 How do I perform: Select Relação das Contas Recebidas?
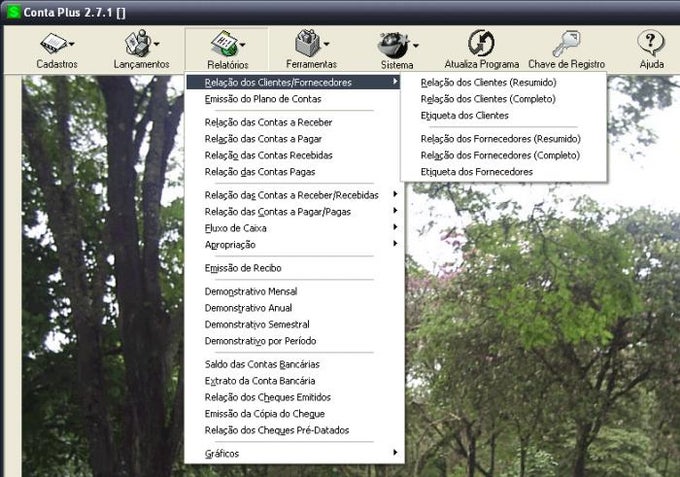click(x=268, y=155)
